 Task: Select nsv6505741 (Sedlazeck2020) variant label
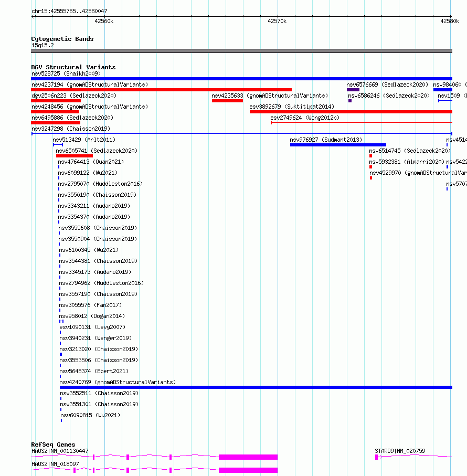click(x=97, y=151)
